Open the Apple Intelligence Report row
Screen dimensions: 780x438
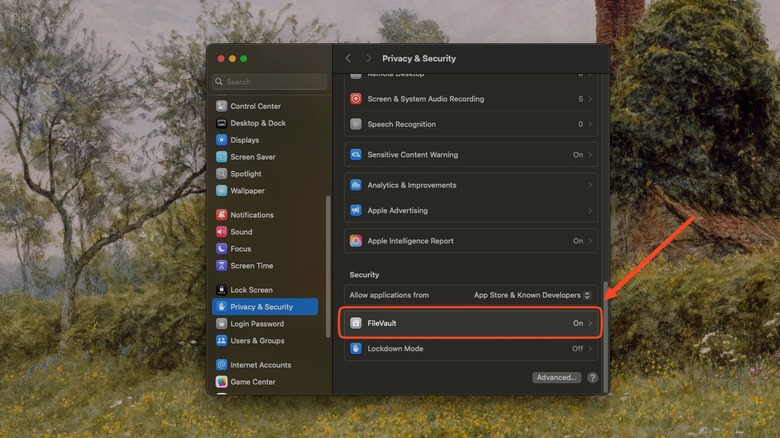470,241
